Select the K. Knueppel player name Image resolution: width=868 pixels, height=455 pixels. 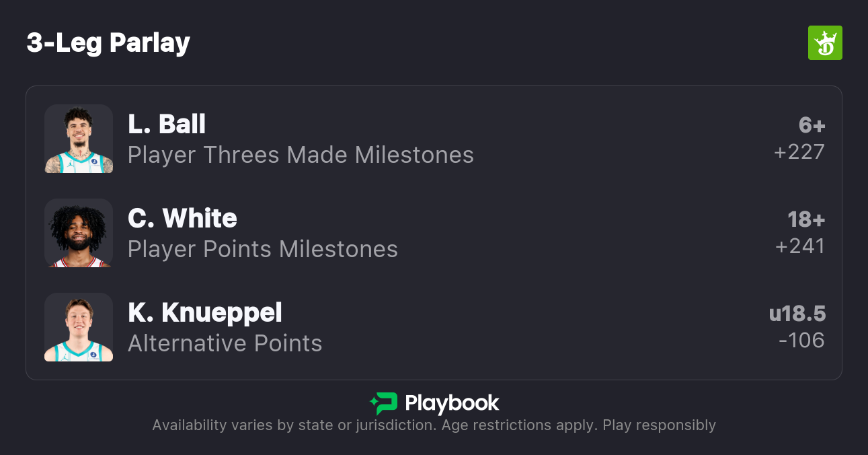pyautogui.click(x=205, y=312)
